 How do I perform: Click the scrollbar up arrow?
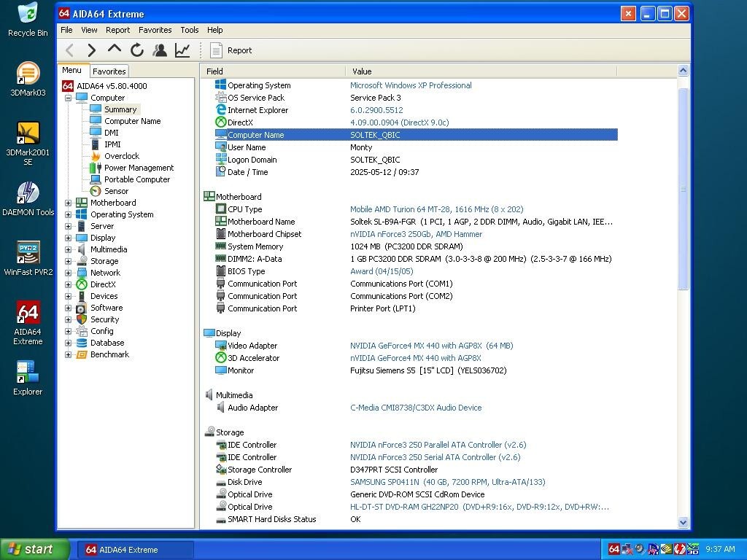[x=683, y=71]
